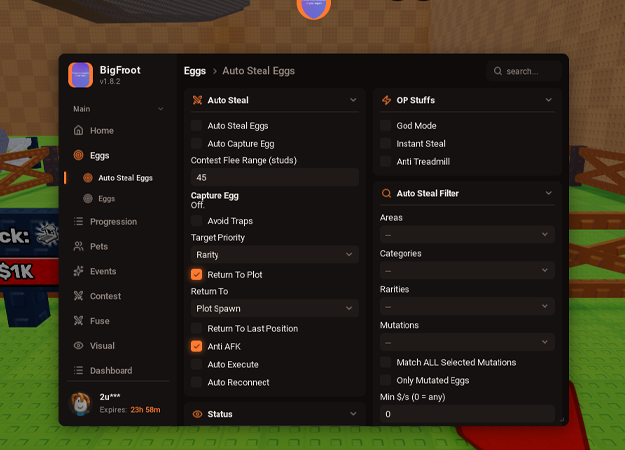Click the Events sparkle icon
This screenshot has width=625, height=450.
(79, 271)
